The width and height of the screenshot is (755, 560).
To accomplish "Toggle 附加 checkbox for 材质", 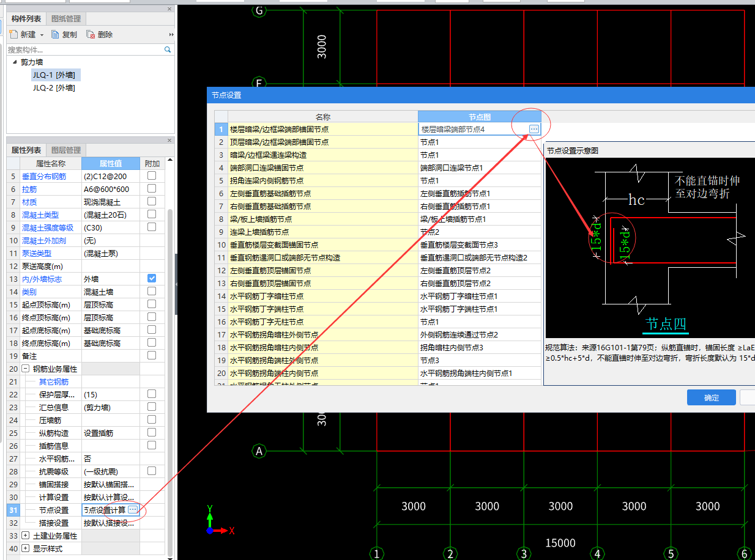I will (x=152, y=201).
